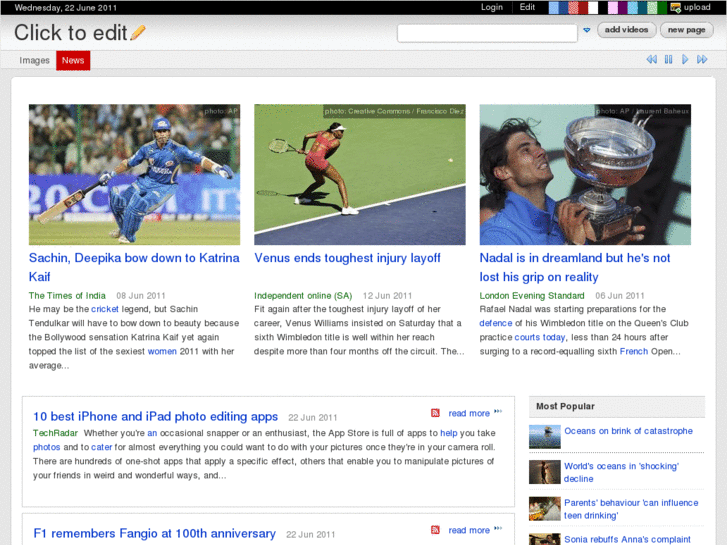Click 'read more' for F1 Fangio article
This screenshot has height=545, width=727.
click(x=469, y=530)
